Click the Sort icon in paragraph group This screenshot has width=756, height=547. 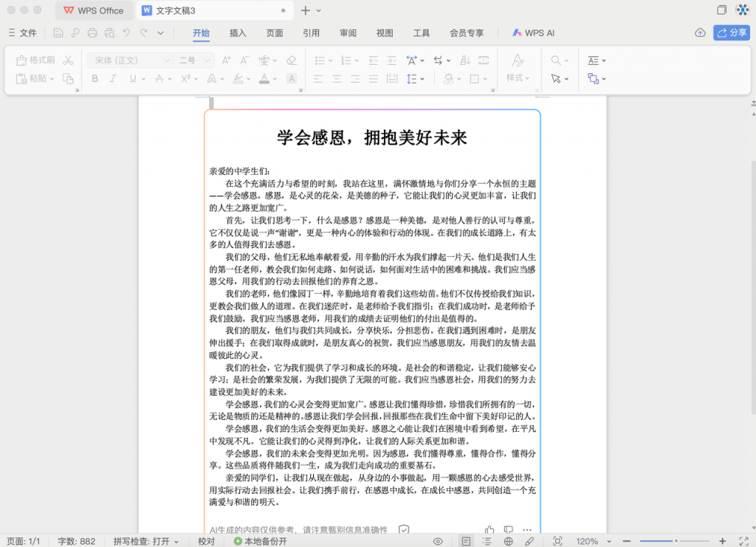(x=465, y=61)
